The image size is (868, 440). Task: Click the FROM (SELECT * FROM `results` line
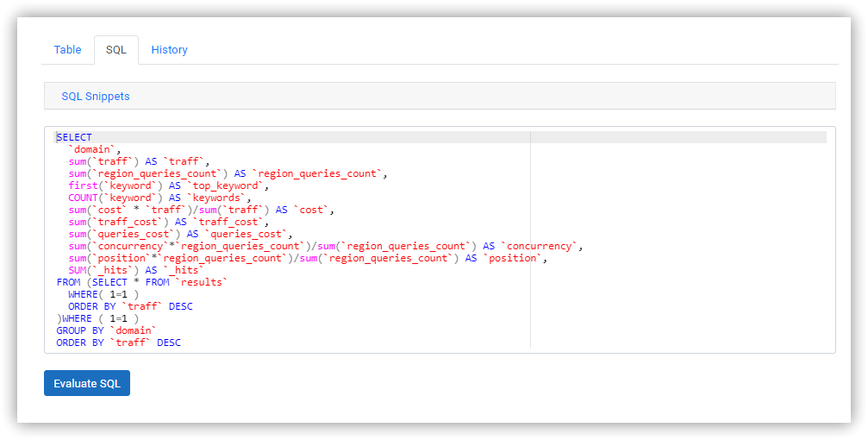[x=142, y=283]
